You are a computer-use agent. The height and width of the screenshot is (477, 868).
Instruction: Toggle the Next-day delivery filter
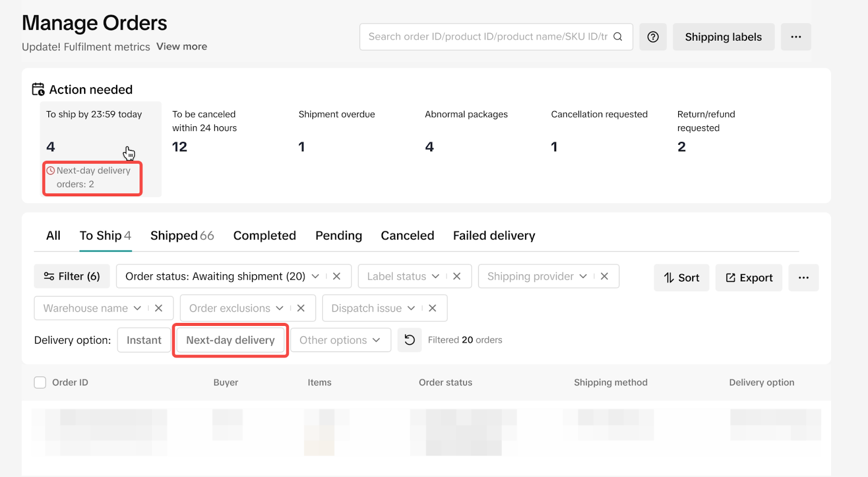tap(231, 340)
